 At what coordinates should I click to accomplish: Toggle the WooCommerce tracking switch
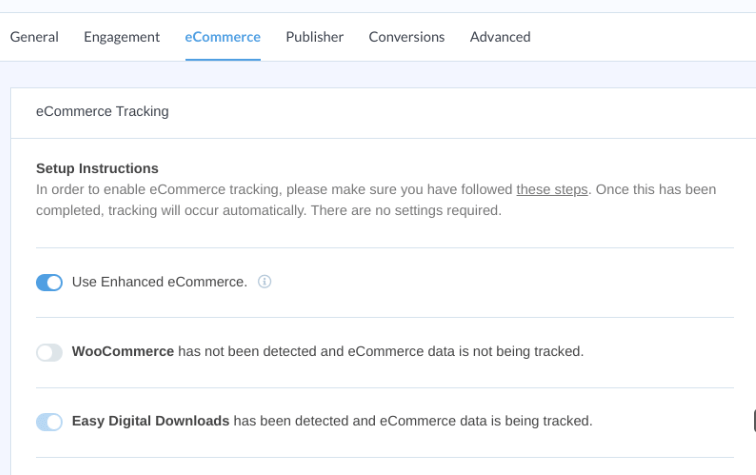tap(49, 353)
